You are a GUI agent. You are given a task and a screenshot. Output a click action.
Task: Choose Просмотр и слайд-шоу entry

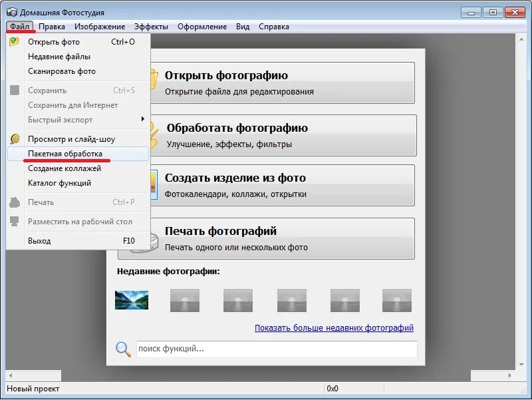(78, 139)
